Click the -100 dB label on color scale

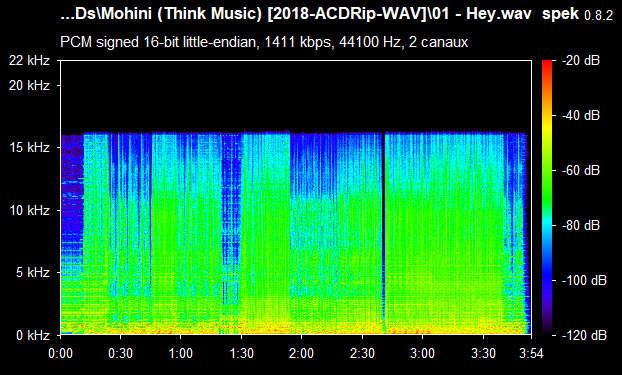click(x=584, y=281)
